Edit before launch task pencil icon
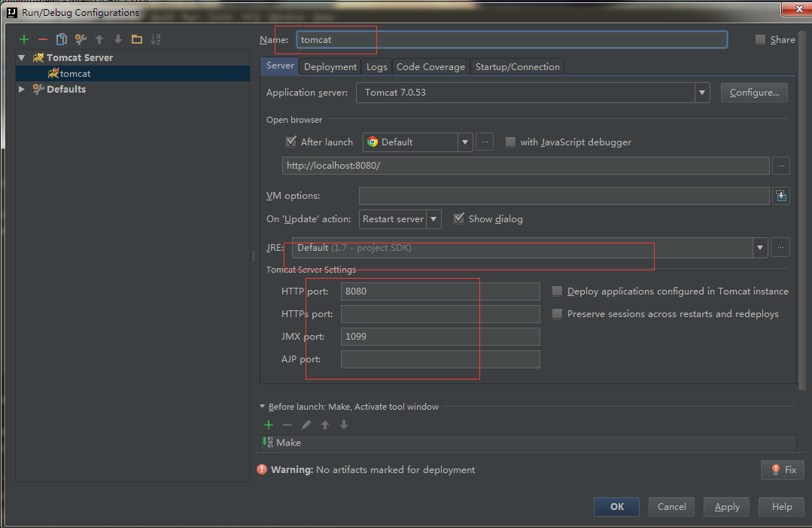 [306, 425]
